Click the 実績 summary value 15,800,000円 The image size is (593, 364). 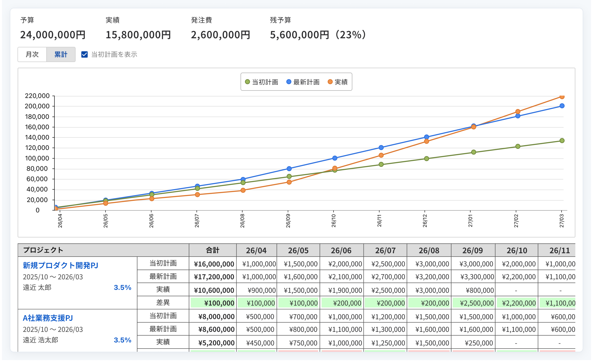click(x=138, y=35)
